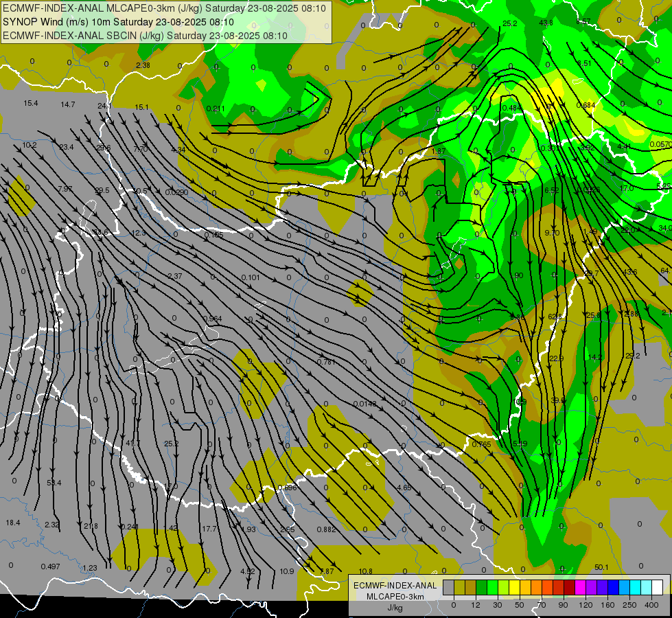The height and width of the screenshot is (618, 672).
Task: Click the map value 23.4
Action: (x=67, y=147)
